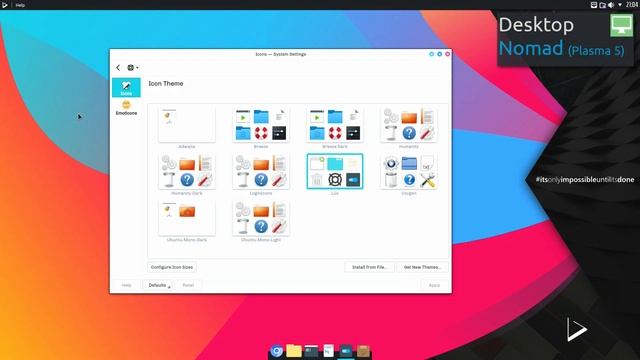The width and height of the screenshot is (640, 360).
Task: Open the Emoticons sidebar module
Action: (x=126, y=108)
